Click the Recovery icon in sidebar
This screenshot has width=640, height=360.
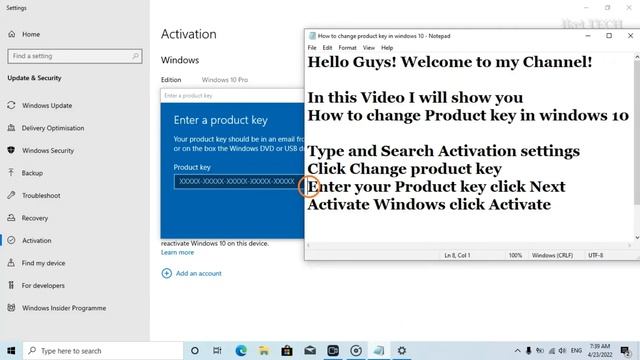tap(11, 218)
